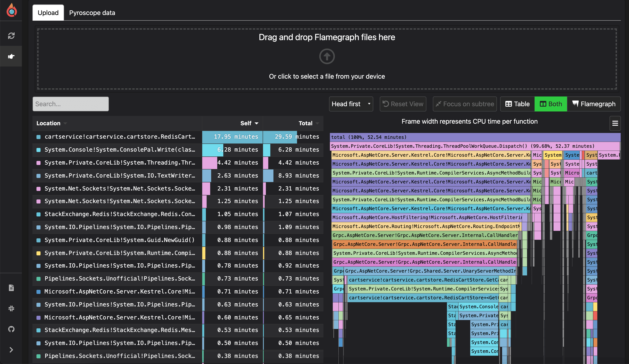Click the magenta Grpc.AspNetCore.Server CallHandle frame
The image size is (629, 364).
click(x=425, y=262)
